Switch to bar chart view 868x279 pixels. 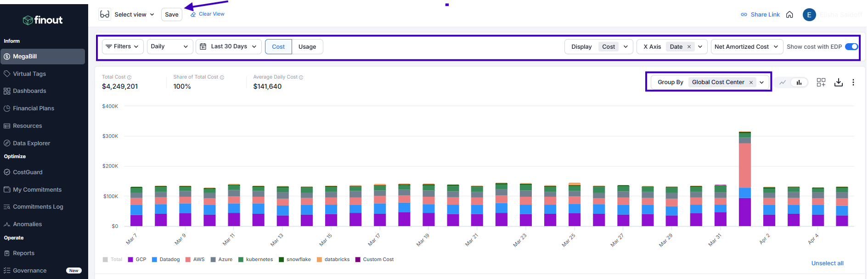799,82
